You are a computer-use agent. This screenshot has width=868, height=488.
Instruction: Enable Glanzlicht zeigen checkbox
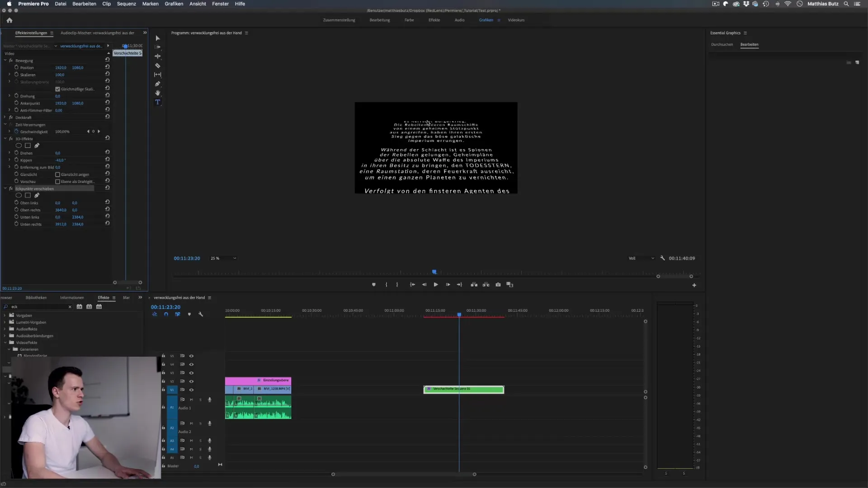click(x=57, y=174)
